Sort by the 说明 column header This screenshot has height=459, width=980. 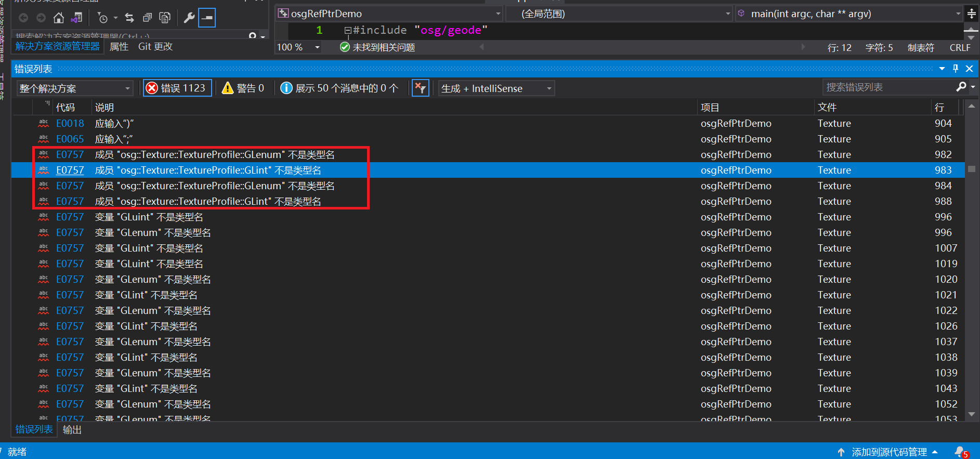[104, 108]
